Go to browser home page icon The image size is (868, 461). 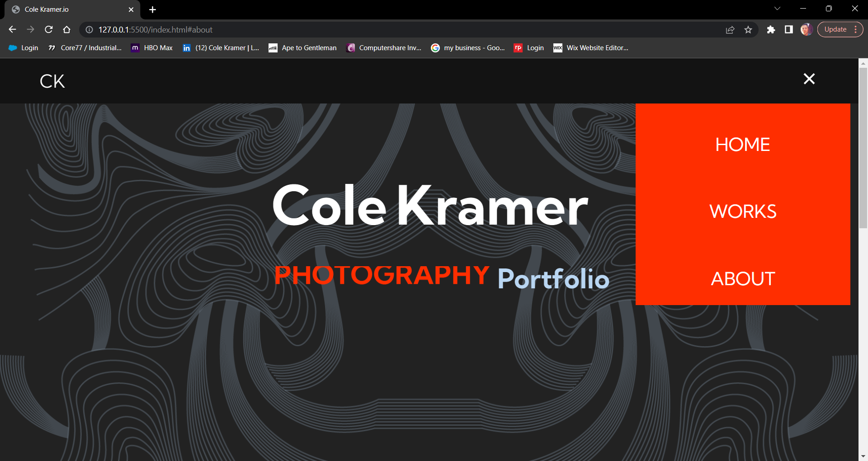point(66,29)
